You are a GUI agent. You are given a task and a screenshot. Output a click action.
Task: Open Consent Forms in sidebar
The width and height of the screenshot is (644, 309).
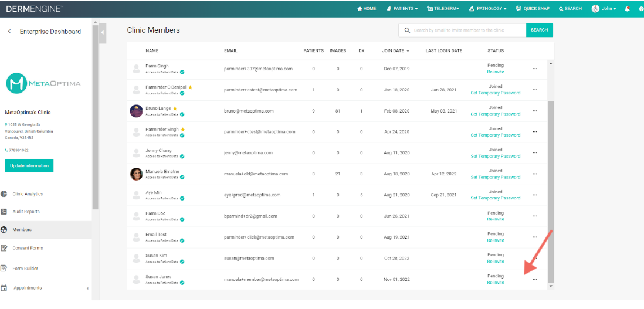(28, 248)
